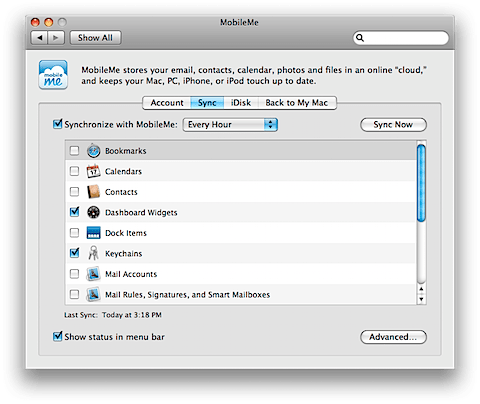Enable Bookmarks syncing checkbox
Image resolution: width=480 pixels, height=404 pixels.
(74, 151)
